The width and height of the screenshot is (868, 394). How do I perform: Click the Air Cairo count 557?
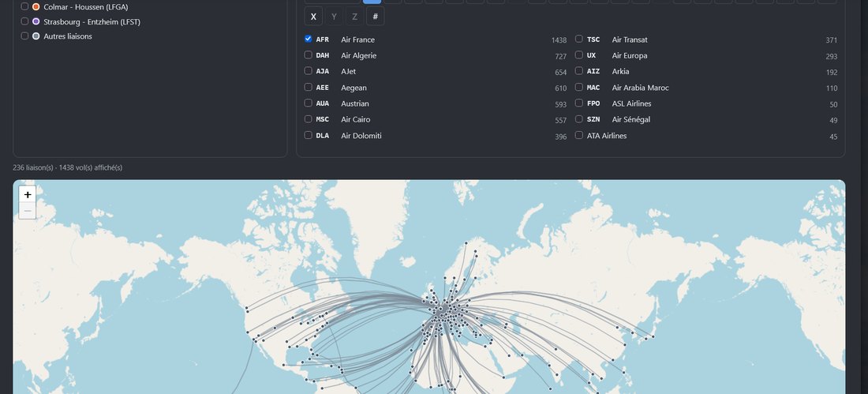561,121
